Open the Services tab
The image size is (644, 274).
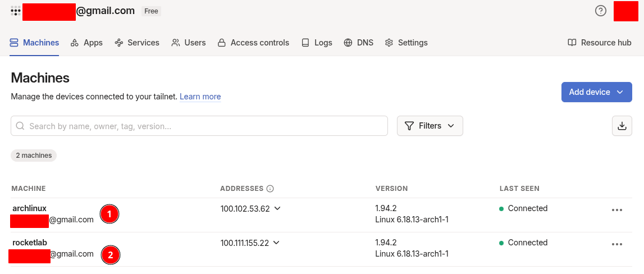(x=137, y=43)
